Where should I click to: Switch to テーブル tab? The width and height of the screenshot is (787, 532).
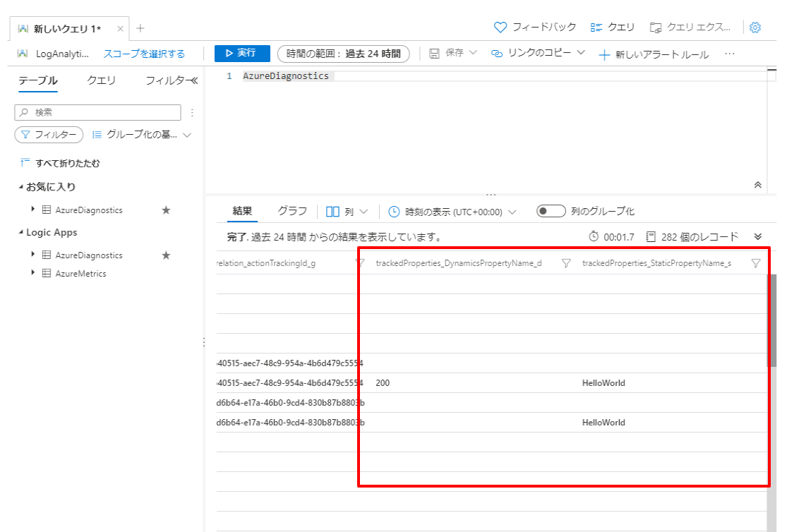click(x=38, y=80)
